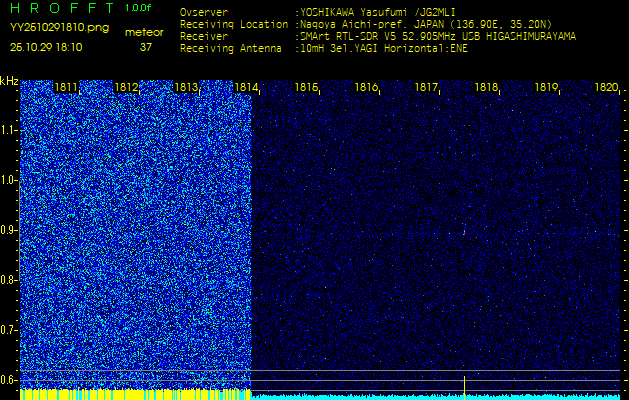Select the 0.8 kHz axis label
Image resolution: width=629 pixels, height=400 pixels.
point(9,280)
